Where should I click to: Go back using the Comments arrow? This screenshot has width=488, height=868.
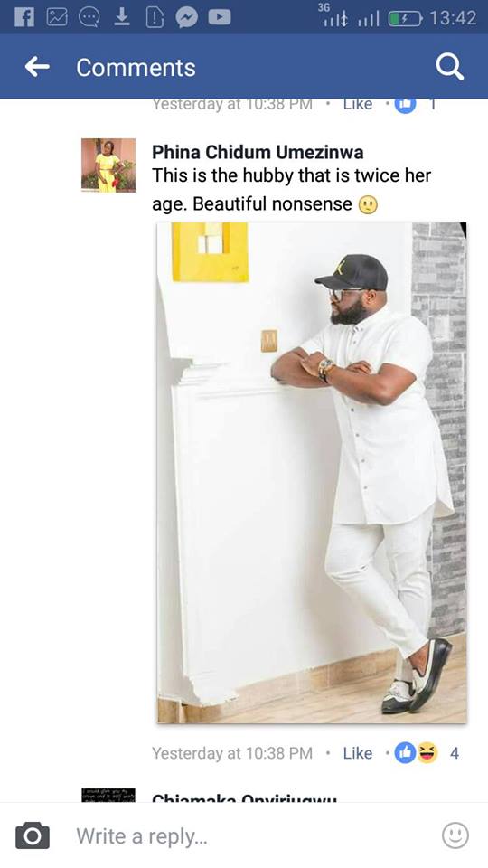37,67
